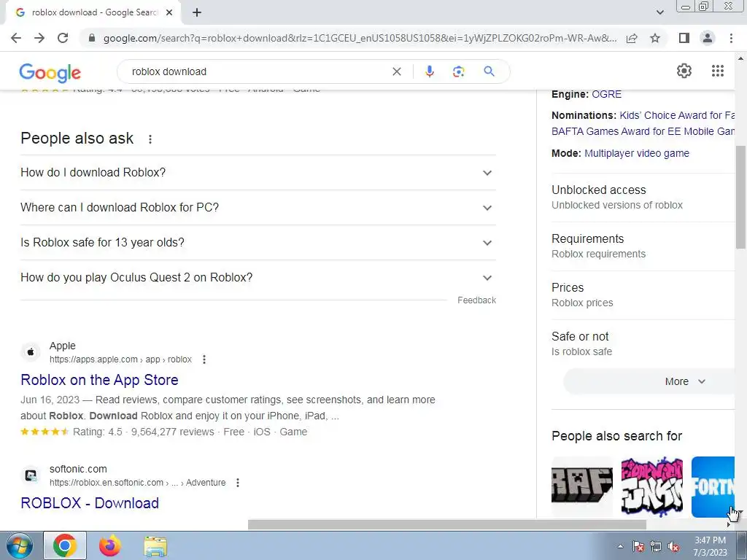The height and width of the screenshot is (560, 747).
Task: Open a new tab with plus icon
Action: coord(197,12)
